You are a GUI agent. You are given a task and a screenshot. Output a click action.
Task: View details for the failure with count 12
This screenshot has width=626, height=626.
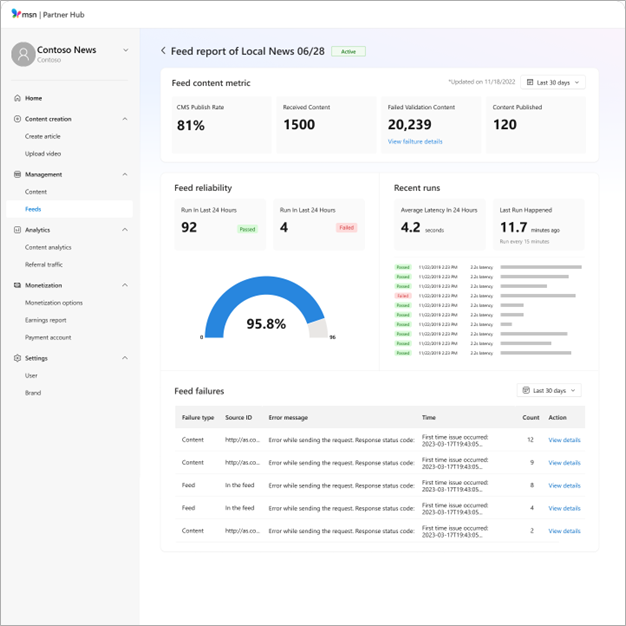(x=564, y=440)
